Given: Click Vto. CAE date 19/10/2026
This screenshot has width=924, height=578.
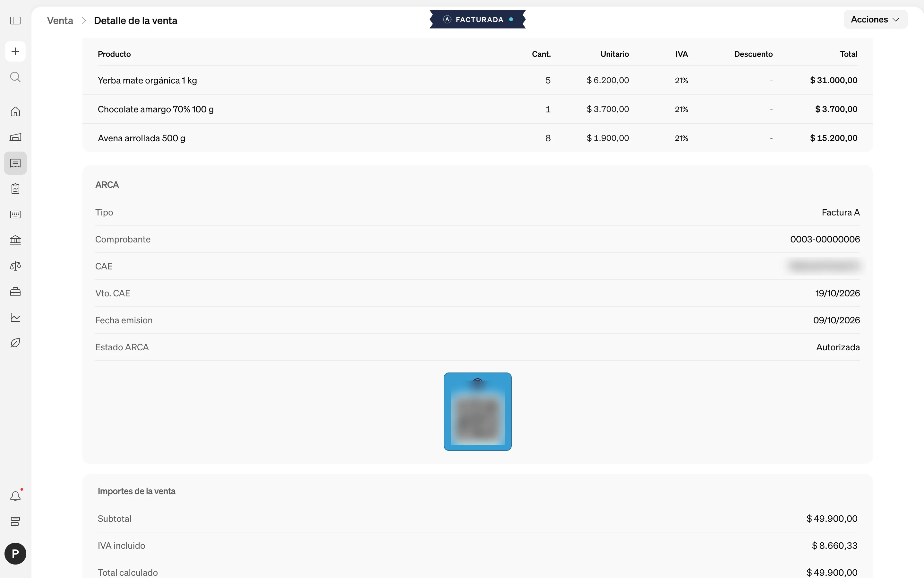Looking at the screenshot, I should 837,293.
